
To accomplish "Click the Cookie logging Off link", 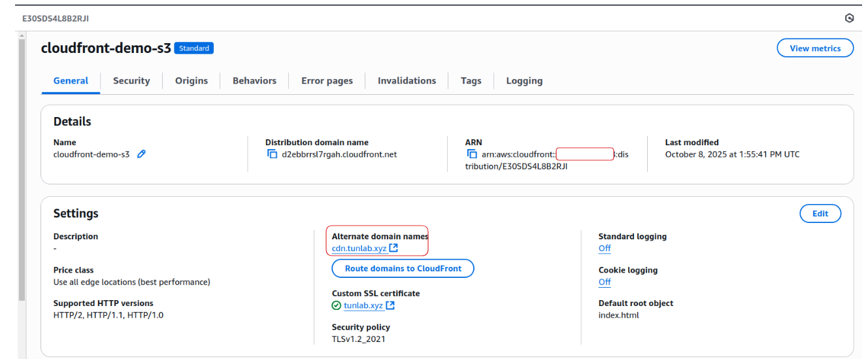I will pyautogui.click(x=605, y=282).
